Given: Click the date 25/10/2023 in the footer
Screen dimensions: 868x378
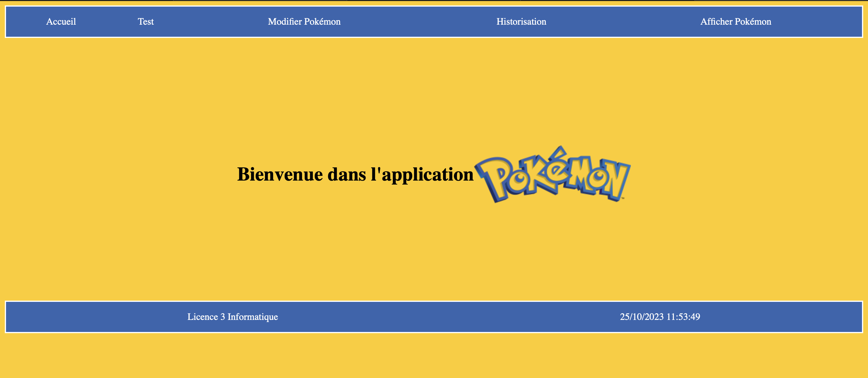Looking at the screenshot, I should 642,317.
